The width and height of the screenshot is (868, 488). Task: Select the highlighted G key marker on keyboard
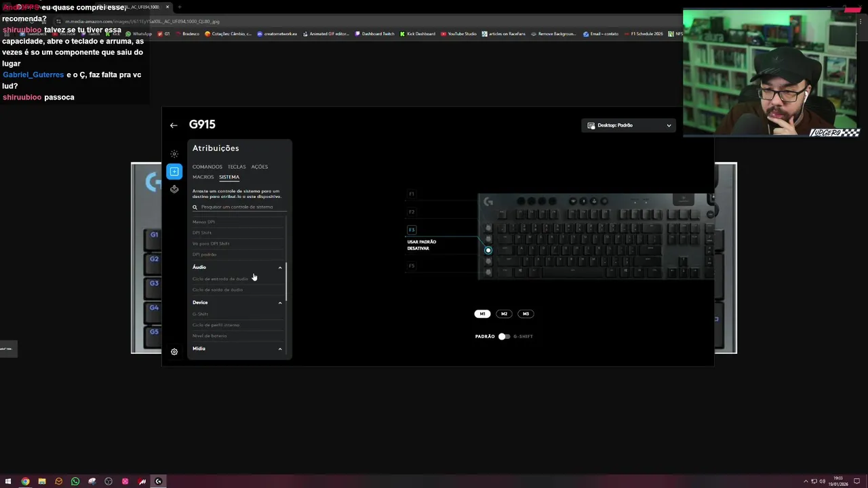pyautogui.click(x=488, y=250)
